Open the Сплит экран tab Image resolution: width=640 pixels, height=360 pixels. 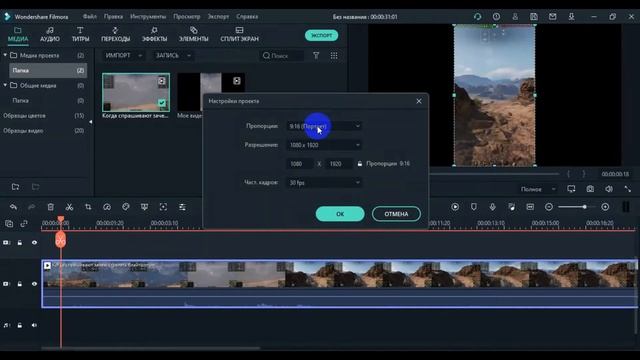pyautogui.click(x=240, y=34)
